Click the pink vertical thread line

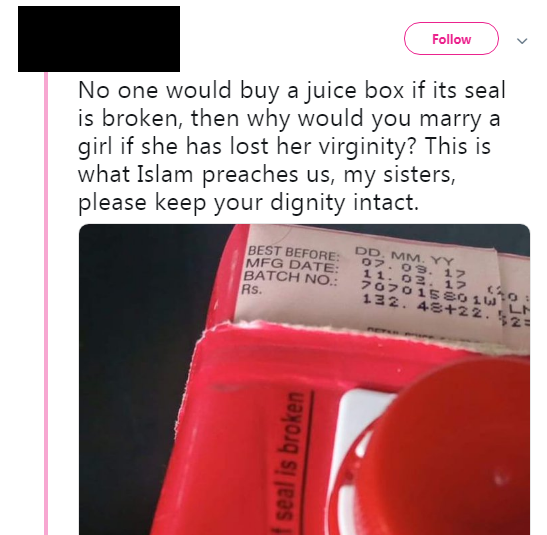click(x=46, y=303)
